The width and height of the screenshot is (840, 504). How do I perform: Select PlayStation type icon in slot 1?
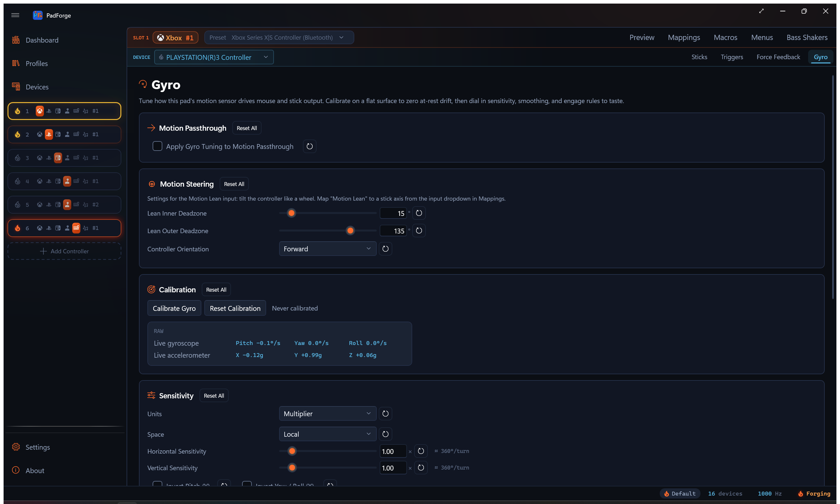(49, 111)
